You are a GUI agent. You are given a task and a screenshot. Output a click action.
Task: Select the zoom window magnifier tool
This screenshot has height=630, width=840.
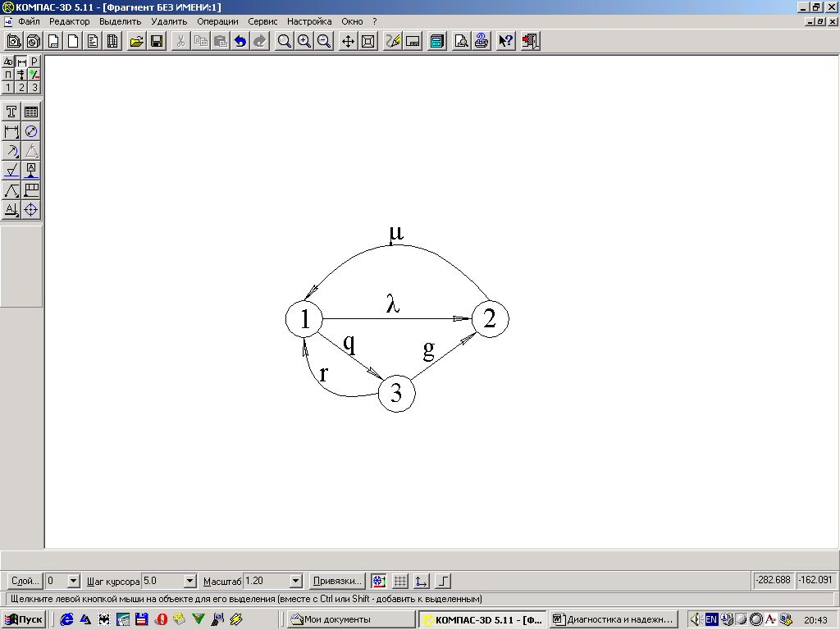pos(285,41)
